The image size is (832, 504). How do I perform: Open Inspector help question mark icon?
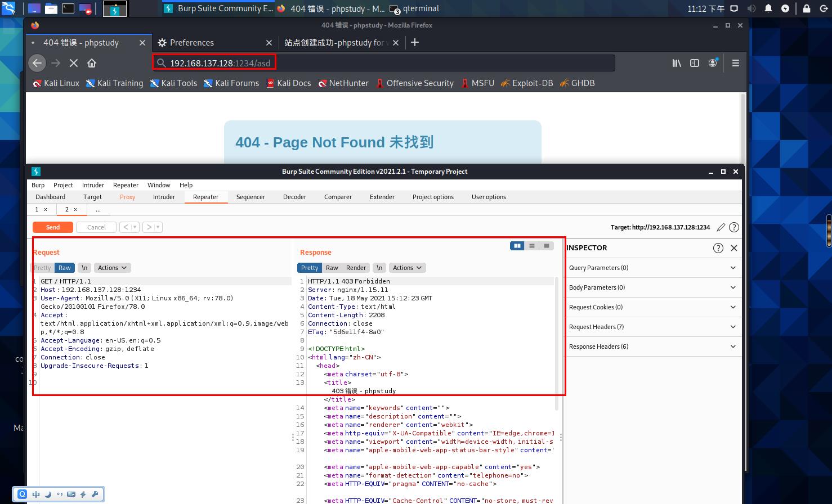point(718,248)
